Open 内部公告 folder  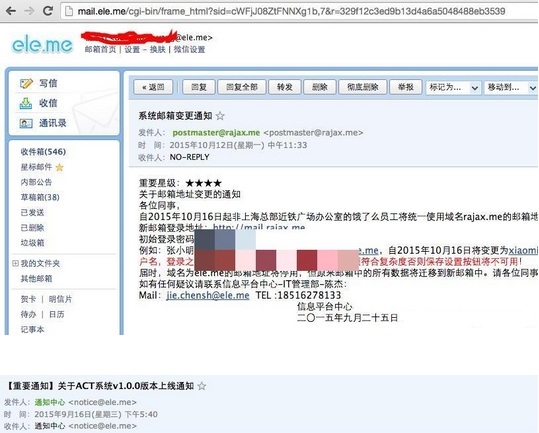point(36,182)
